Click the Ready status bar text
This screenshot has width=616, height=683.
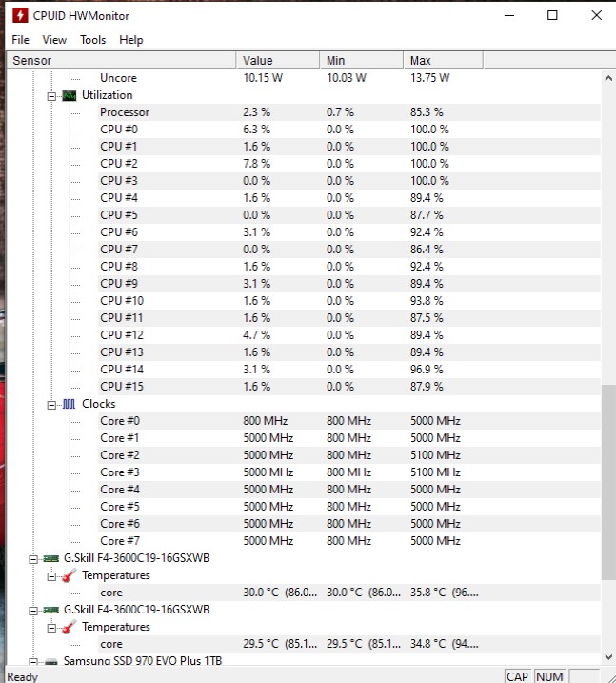[23, 677]
